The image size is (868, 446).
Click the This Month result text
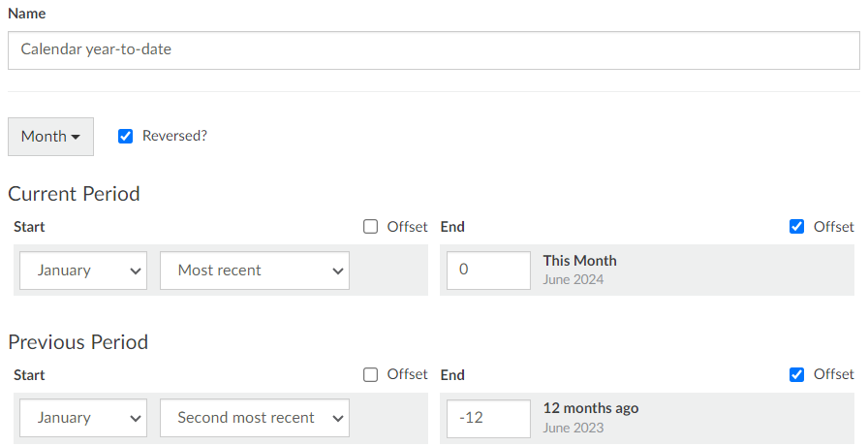click(579, 261)
